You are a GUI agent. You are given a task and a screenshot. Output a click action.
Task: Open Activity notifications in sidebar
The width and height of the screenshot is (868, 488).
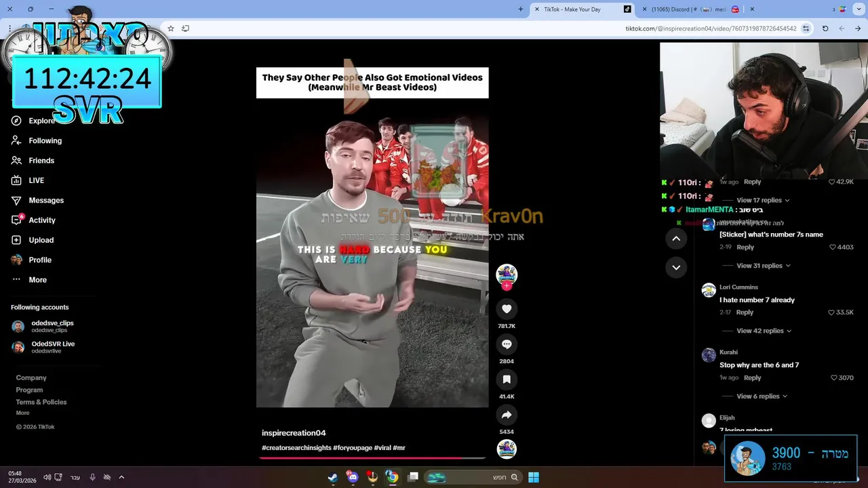pos(33,220)
